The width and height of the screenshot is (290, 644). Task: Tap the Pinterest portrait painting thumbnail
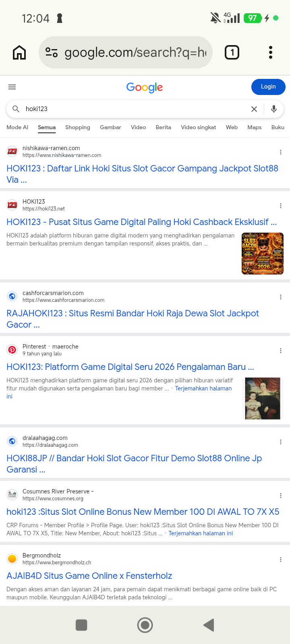263,398
